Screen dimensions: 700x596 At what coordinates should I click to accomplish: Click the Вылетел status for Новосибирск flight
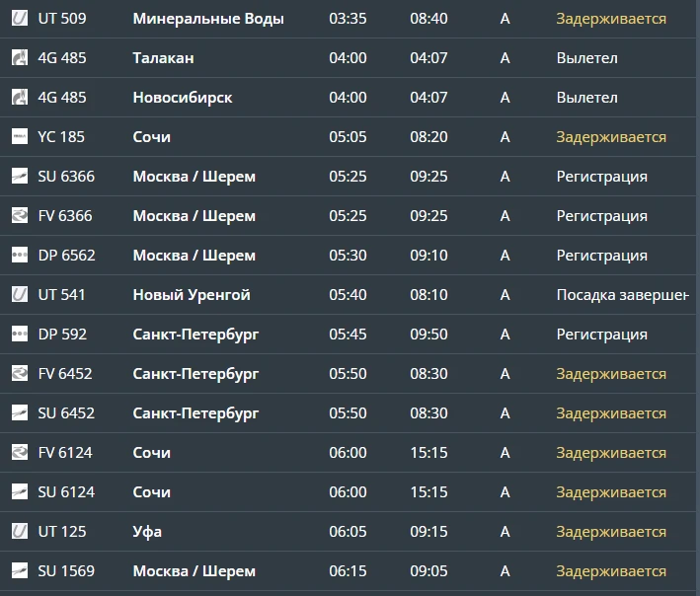(x=587, y=98)
